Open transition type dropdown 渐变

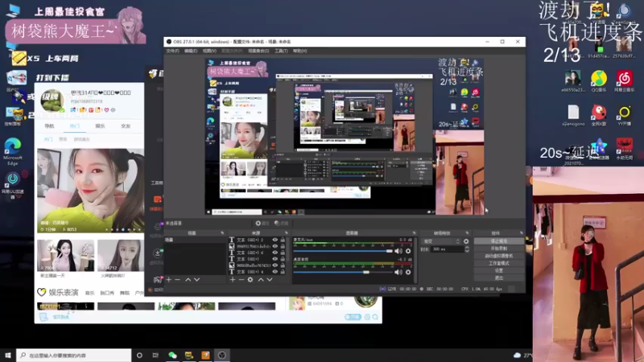point(440,241)
